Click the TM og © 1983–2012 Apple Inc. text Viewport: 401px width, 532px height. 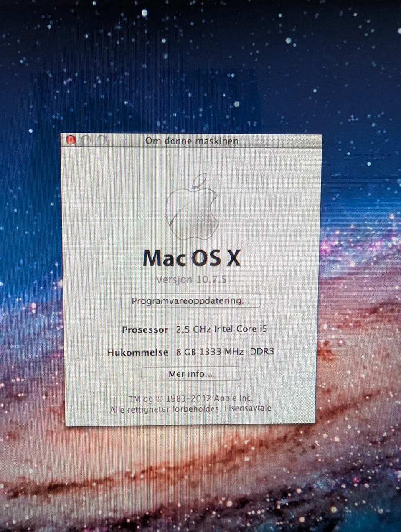click(190, 398)
